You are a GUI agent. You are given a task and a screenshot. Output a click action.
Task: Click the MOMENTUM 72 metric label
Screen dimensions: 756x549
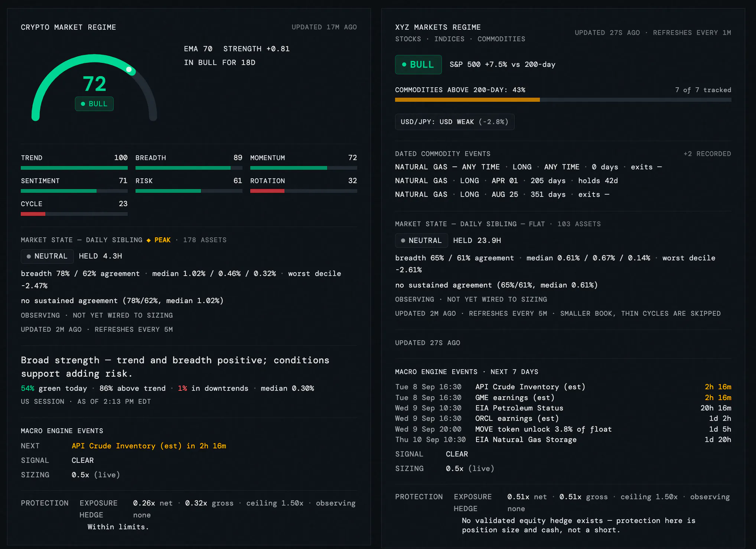click(303, 158)
